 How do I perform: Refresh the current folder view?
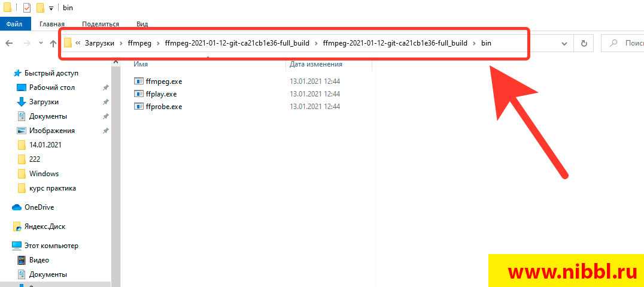pos(584,43)
